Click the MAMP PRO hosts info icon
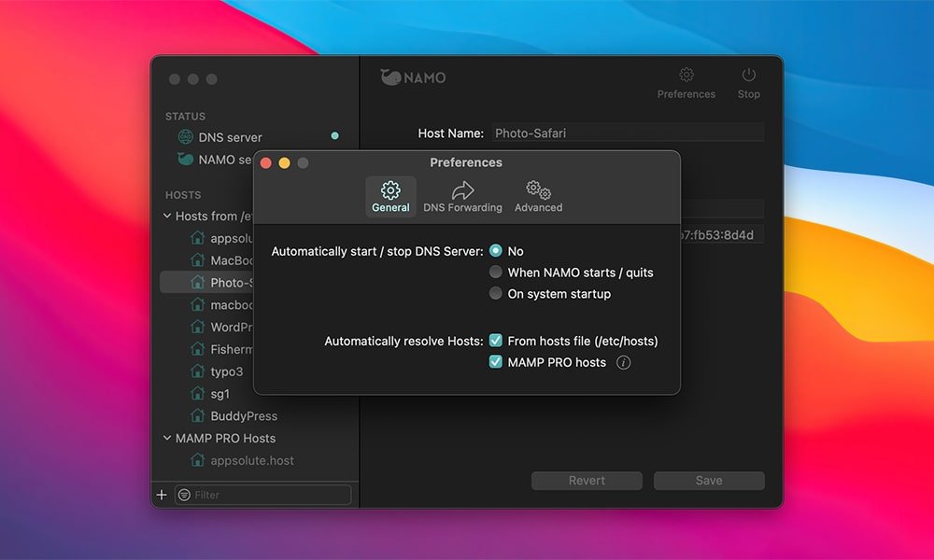934x560 pixels. pos(624,362)
